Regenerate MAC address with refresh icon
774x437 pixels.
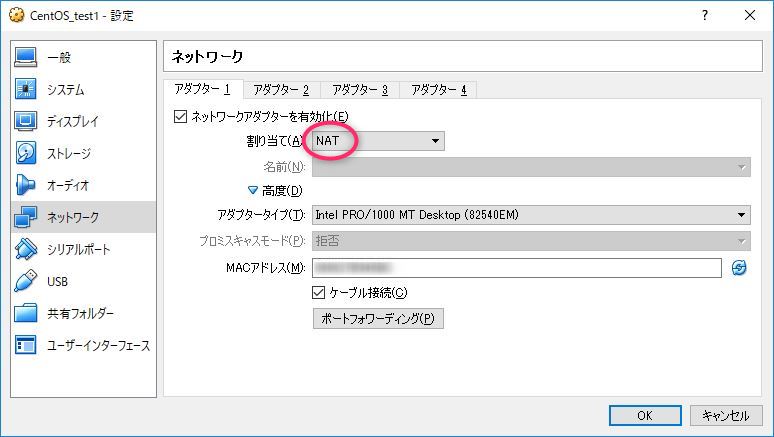[x=738, y=268]
